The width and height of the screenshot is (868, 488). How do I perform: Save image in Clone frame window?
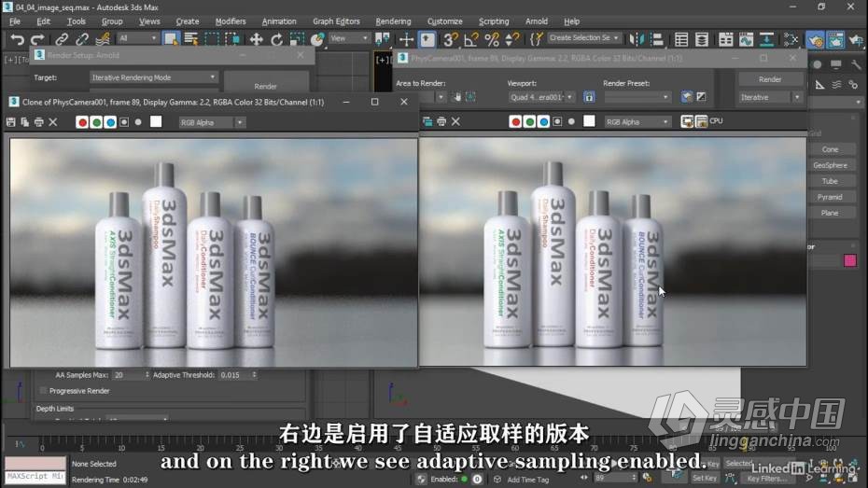(10, 121)
